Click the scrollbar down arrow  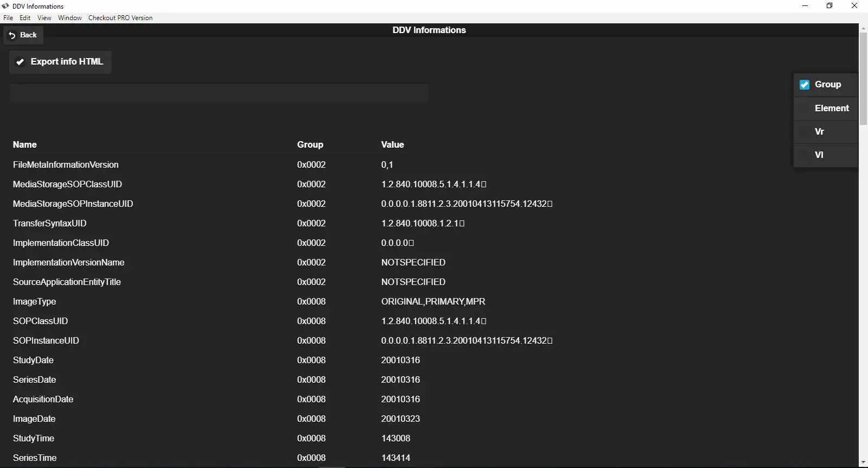click(x=863, y=463)
